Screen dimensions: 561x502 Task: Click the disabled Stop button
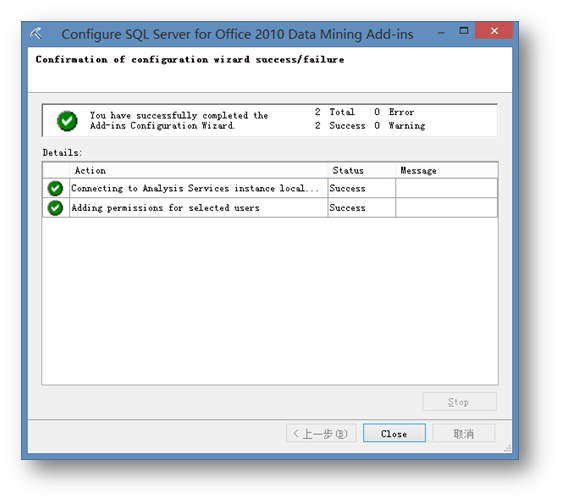[x=459, y=401]
